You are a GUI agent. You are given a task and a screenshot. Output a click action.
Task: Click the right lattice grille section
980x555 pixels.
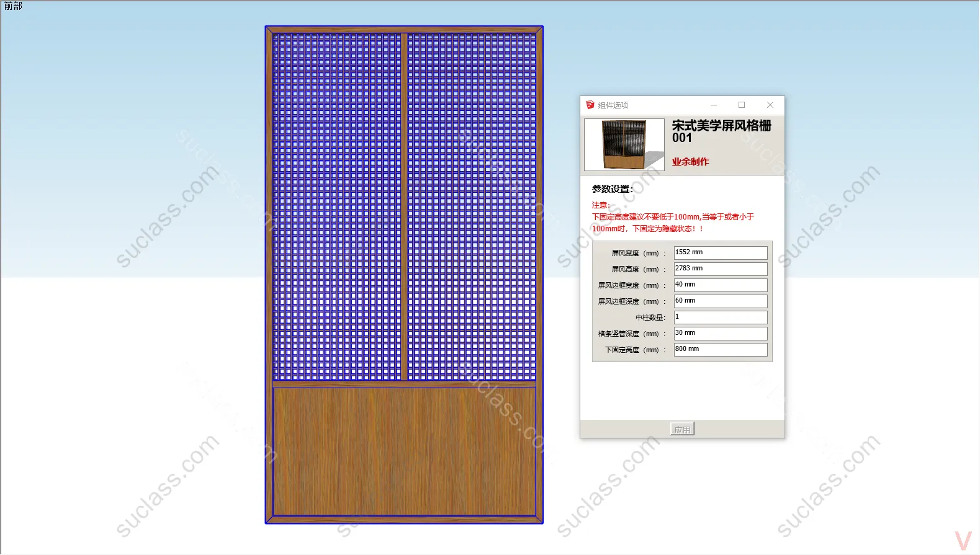click(472, 206)
